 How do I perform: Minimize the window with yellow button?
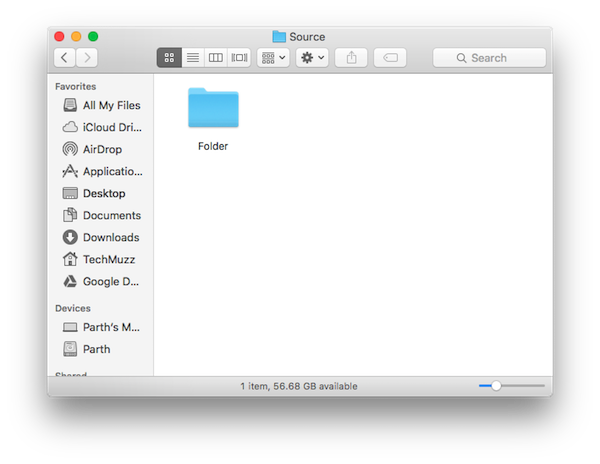point(76,36)
